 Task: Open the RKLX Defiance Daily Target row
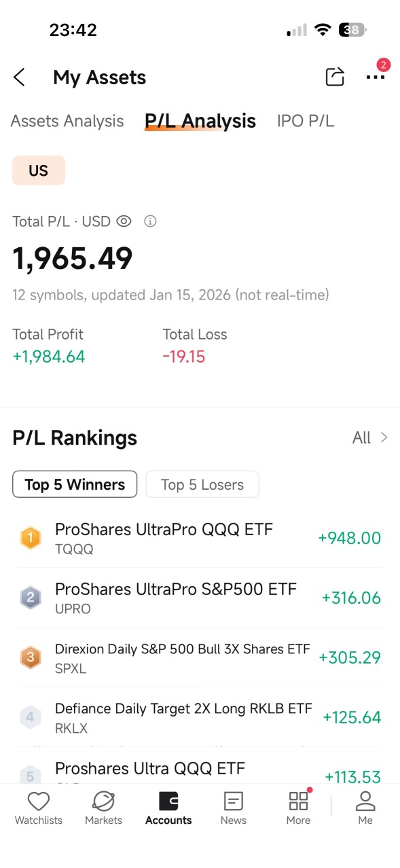(x=200, y=717)
